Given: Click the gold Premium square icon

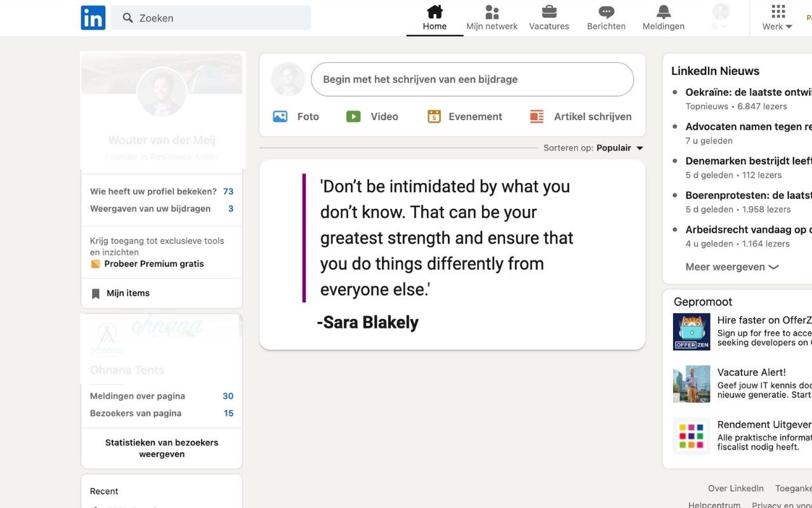Looking at the screenshot, I should 95,264.
